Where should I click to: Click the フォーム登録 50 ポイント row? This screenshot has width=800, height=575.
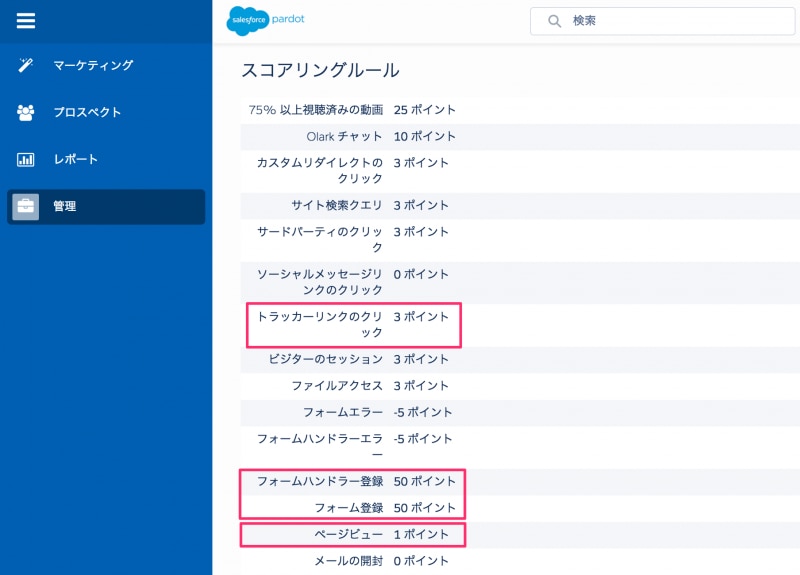(520, 508)
